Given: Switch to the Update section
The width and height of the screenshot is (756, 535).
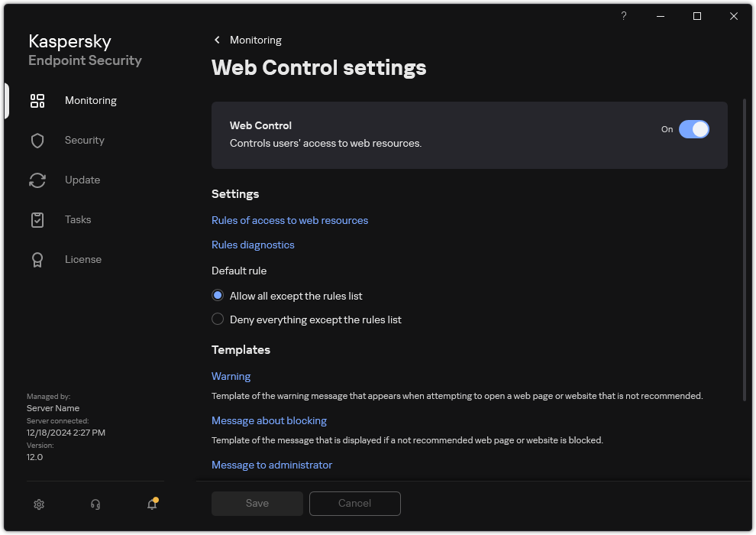Looking at the screenshot, I should point(82,180).
